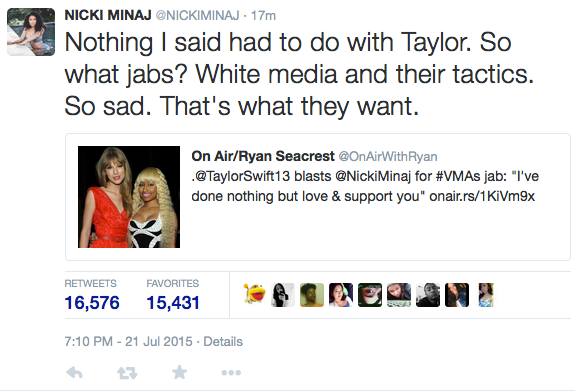Viewport: 575px width, 391px height.
Task: Click the quoted tweet photo thumbnail
Action: click(x=129, y=197)
